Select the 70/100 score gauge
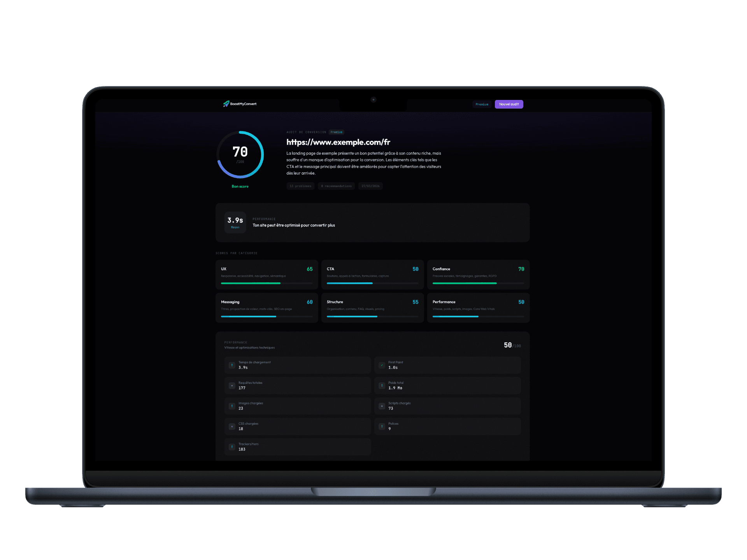 (x=240, y=154)
